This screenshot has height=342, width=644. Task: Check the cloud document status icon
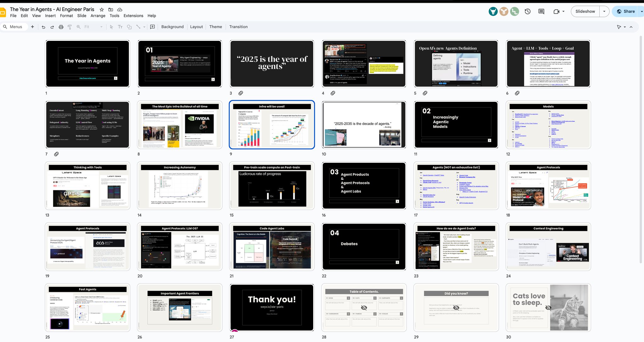pos(120,10)
